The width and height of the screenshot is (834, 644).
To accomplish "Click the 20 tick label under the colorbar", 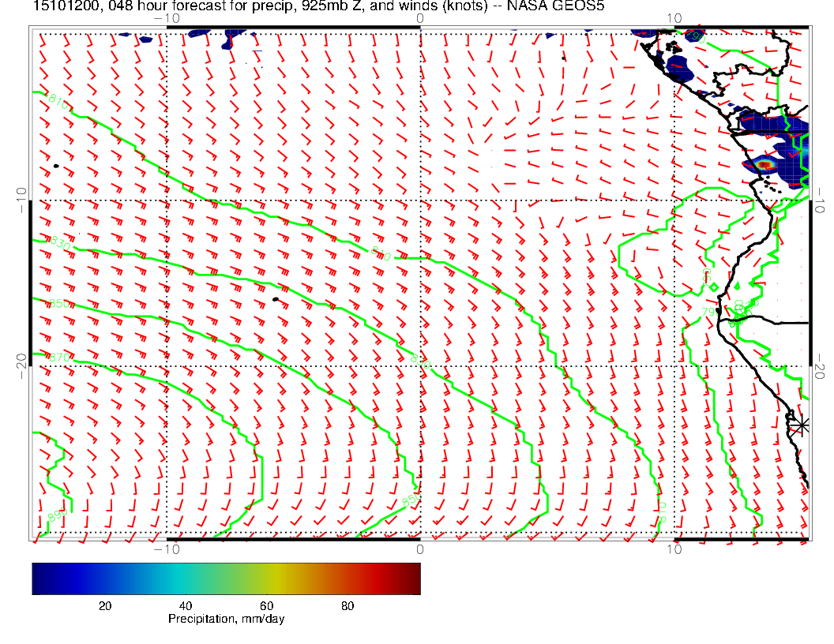I will click(x=104, y=606).
